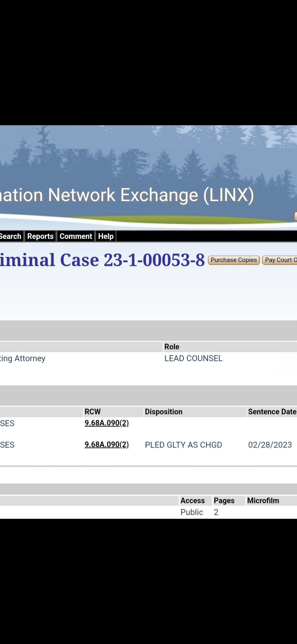Image resolution: width=297 pixels, height=644 pixels.
Task: Click the Access column header
Action: 193,501
